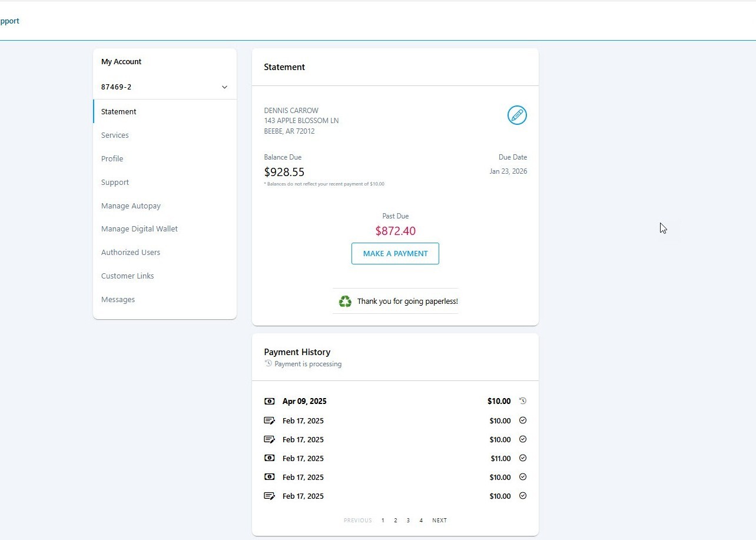Screen dimensions: 756x540
Task: Click the edit address pencil icon
Action: click(517, 115)
